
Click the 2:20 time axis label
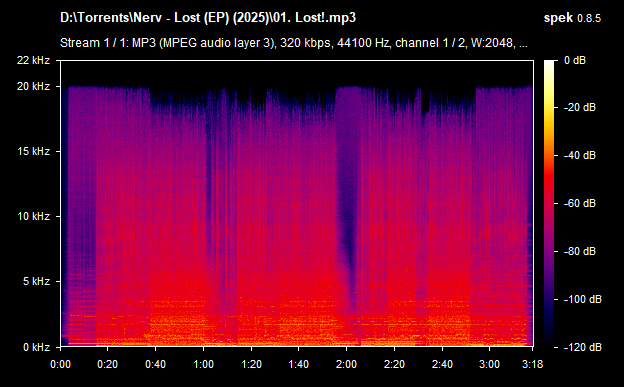(x=394, y=364)
